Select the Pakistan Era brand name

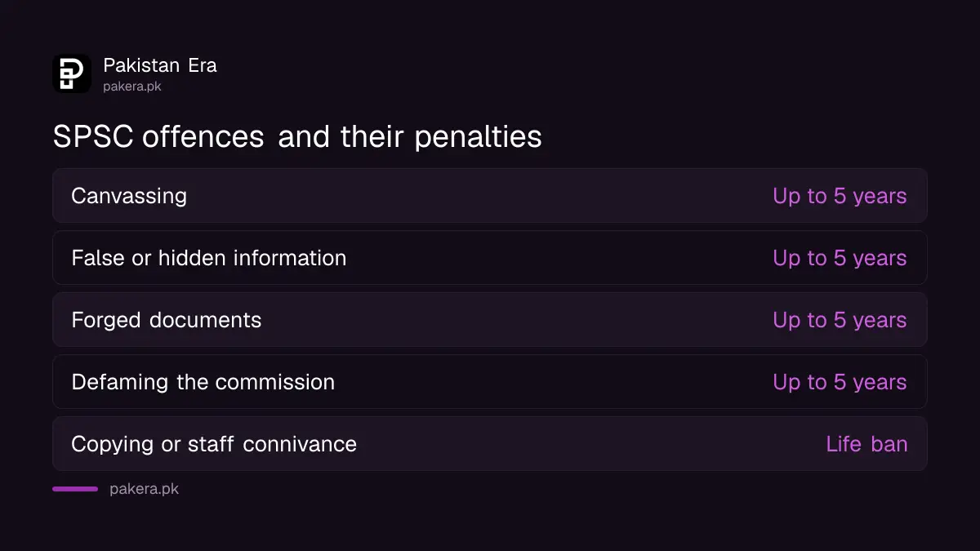[160, 65]
